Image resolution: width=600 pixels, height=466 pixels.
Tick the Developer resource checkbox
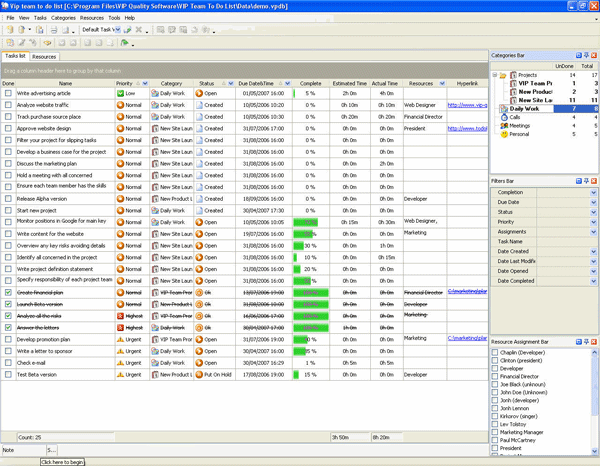tap(494, 368)
